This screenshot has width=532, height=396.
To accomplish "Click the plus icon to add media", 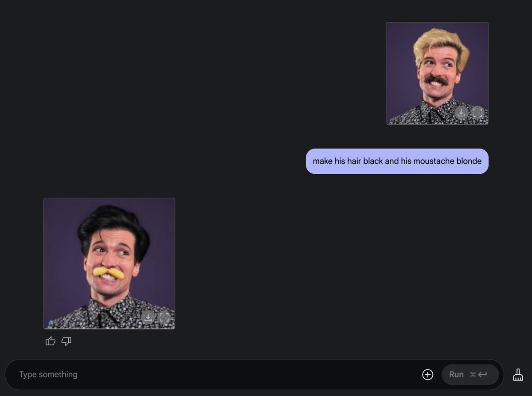I will [427, 375].
